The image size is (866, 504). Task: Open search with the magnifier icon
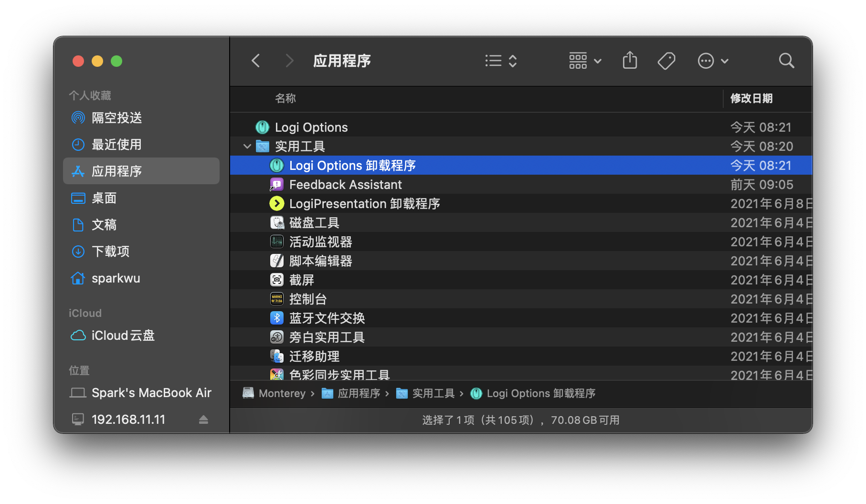click(786, 61)
